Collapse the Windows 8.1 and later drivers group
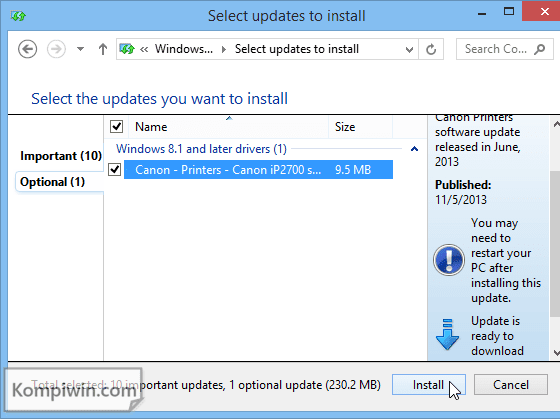This screenshot has width=560, height=419. pos(414,149)
